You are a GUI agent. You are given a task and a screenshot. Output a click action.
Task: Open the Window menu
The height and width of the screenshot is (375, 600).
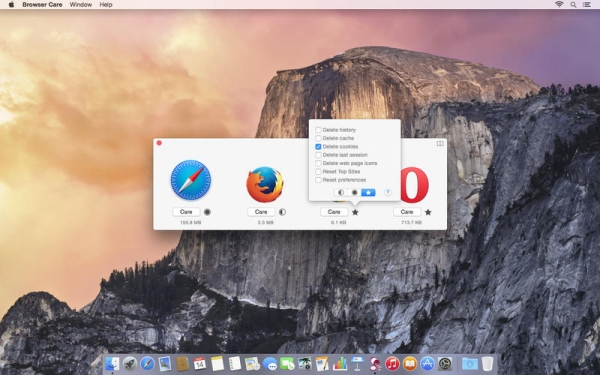coord(81,5)
